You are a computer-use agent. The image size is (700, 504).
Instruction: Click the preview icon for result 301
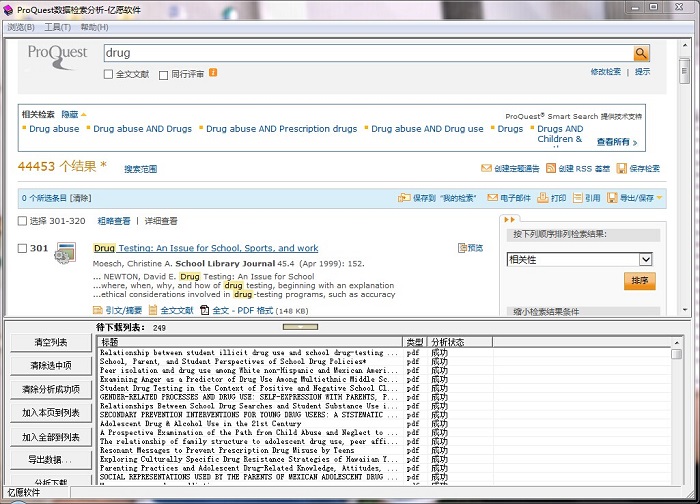(462, 248)
